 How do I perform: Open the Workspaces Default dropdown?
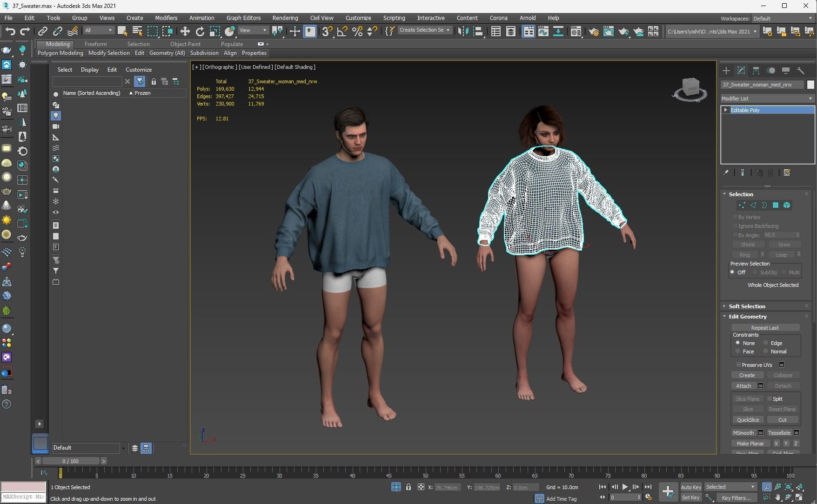[782, 19]
